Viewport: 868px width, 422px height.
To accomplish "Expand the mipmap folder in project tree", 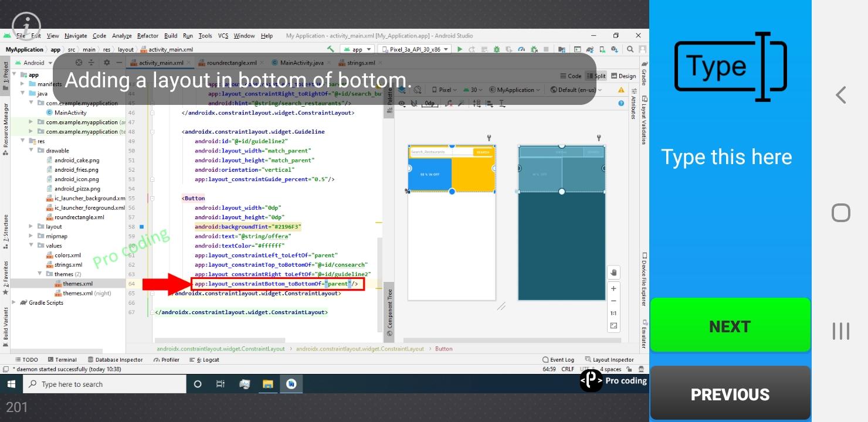I will click(31, 236).
